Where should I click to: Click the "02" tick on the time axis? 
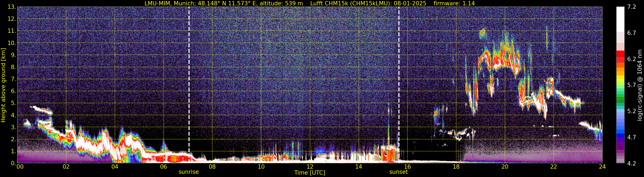(x=66, y=167)
